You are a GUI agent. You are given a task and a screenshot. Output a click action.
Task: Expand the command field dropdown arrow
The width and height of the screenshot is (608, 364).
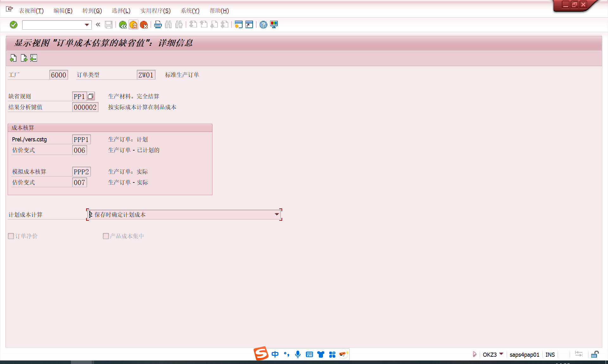(86, 25)
